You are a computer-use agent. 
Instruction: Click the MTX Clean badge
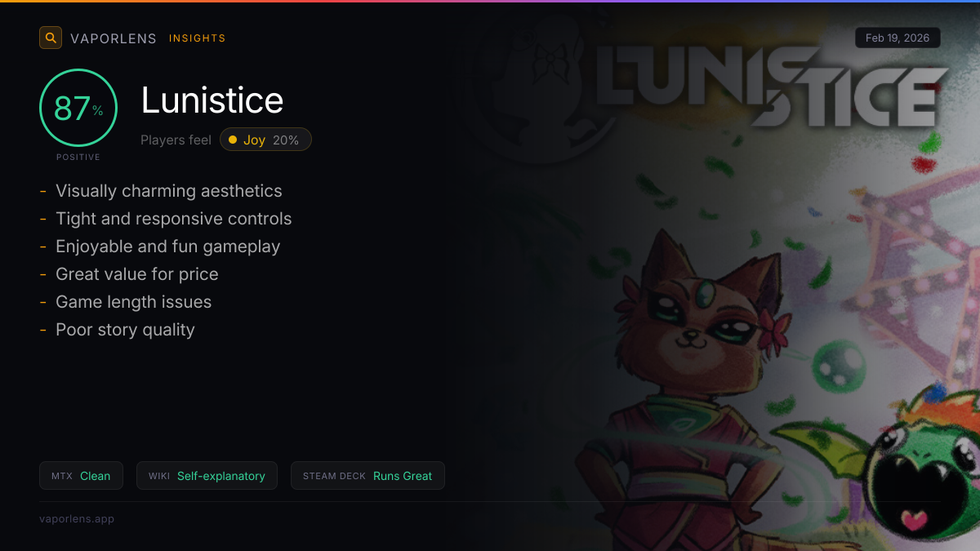[x=81, y=476]
